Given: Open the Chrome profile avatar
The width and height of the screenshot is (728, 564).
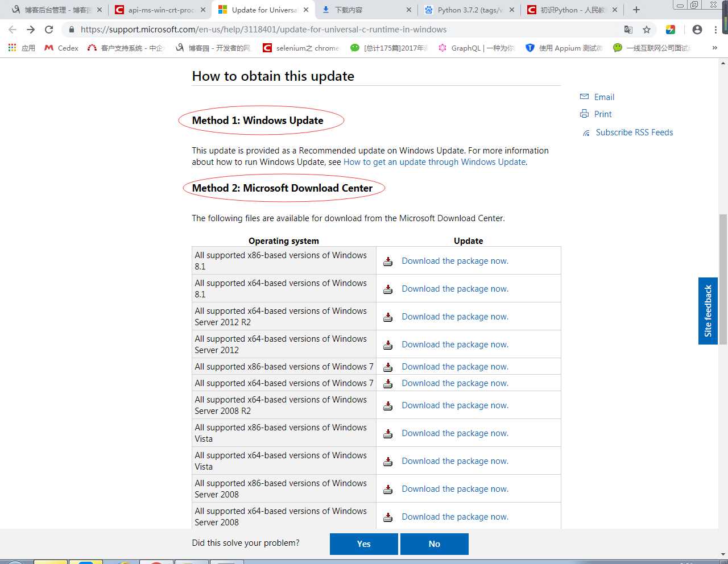Looking at the screenshot, I should (x=697, y=30).
